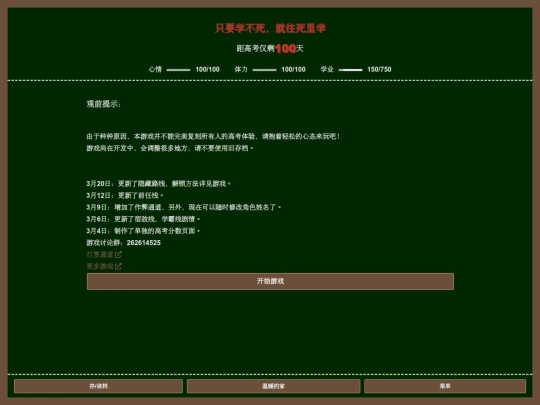Click the 3月4日 score page update line
This screenshot has width=540, height=405.
point(143,230)
